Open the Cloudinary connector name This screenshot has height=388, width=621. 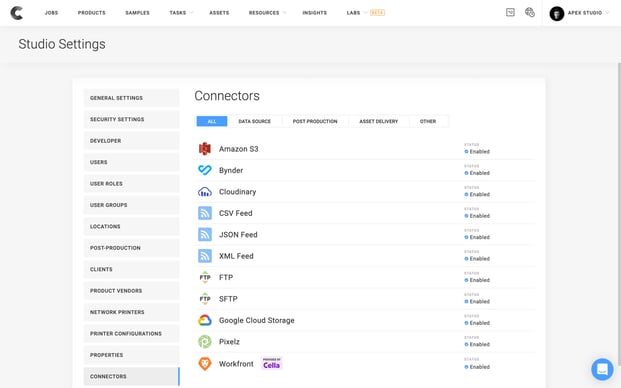pos(238,192)
